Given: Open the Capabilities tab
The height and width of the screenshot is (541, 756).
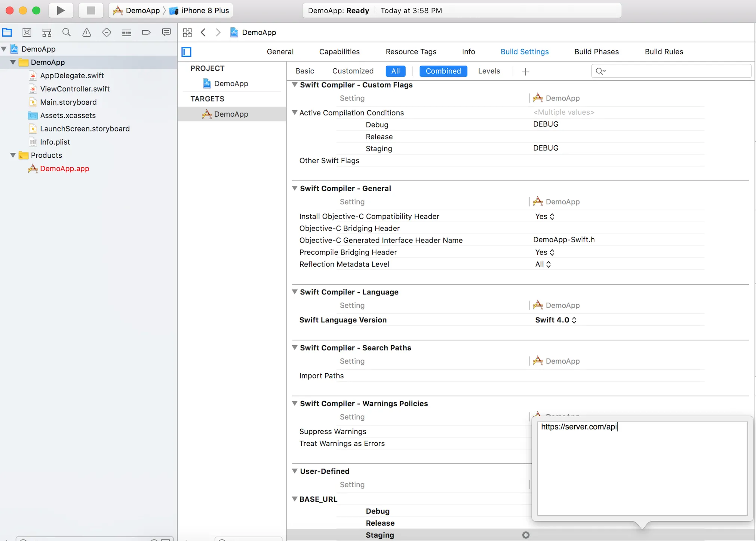Looking at the screenshot, I should pyautogui.click(x=339, y=52).
